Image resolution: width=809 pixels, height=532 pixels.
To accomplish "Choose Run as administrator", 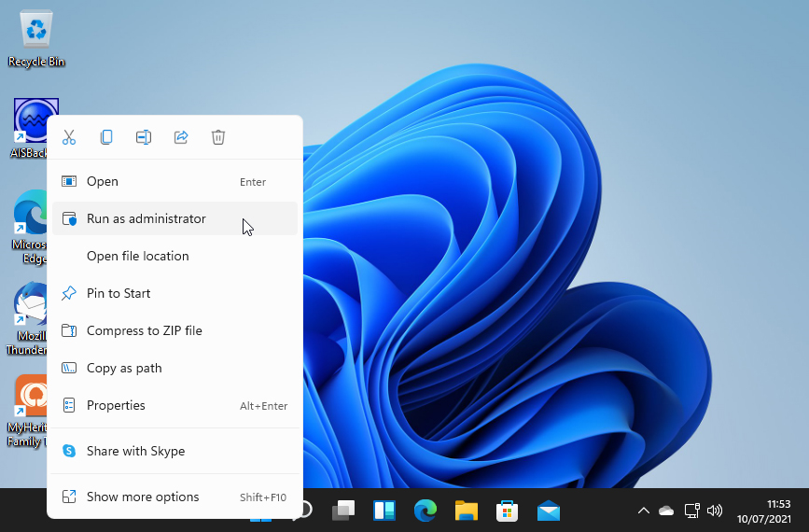I will 174,218.
